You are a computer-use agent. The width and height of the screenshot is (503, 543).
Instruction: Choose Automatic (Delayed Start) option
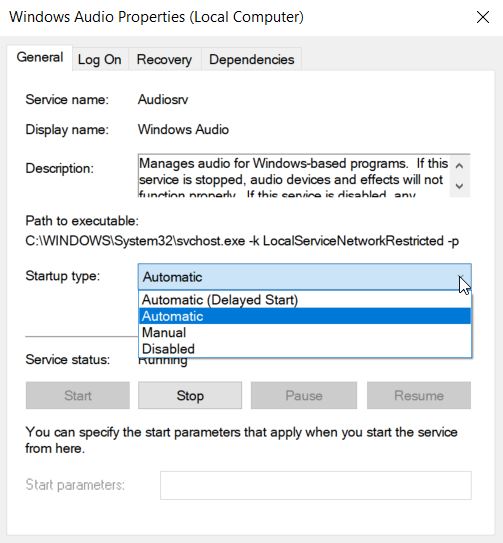tap(305, 300)
